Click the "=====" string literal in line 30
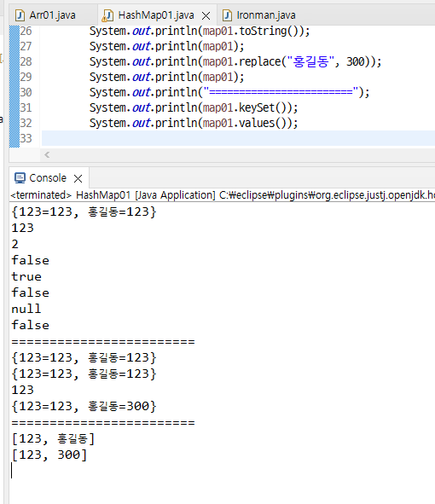The width and height of the screenshot is (435, 504). coord(281,92)
